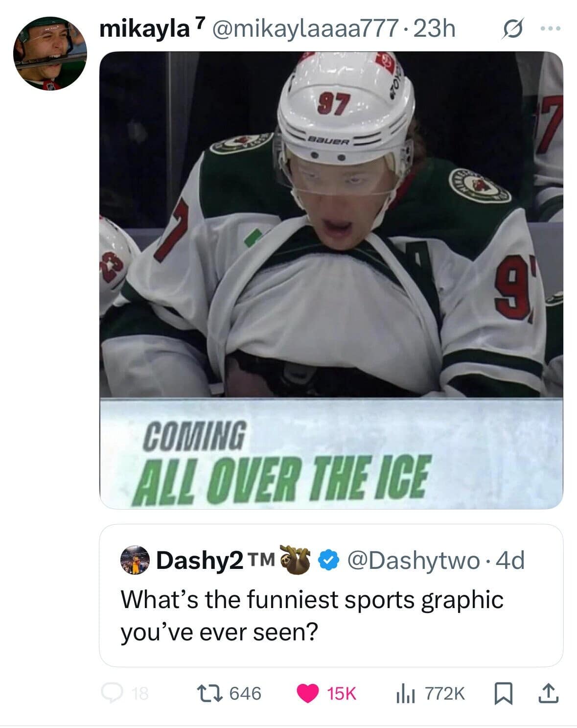Bookmark this post
Image resolution: width=577 pixels, height=728 pixels.
click(x=503, y=693)
